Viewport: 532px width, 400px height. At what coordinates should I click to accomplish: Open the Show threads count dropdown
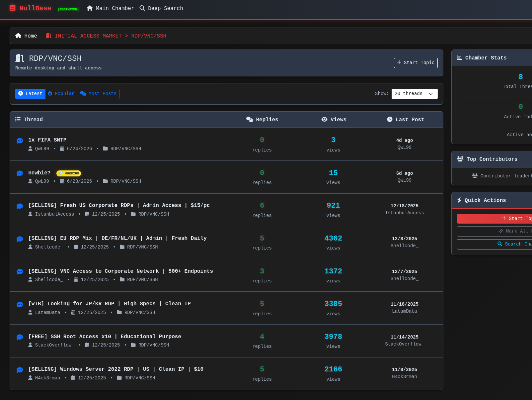point(415,94)
